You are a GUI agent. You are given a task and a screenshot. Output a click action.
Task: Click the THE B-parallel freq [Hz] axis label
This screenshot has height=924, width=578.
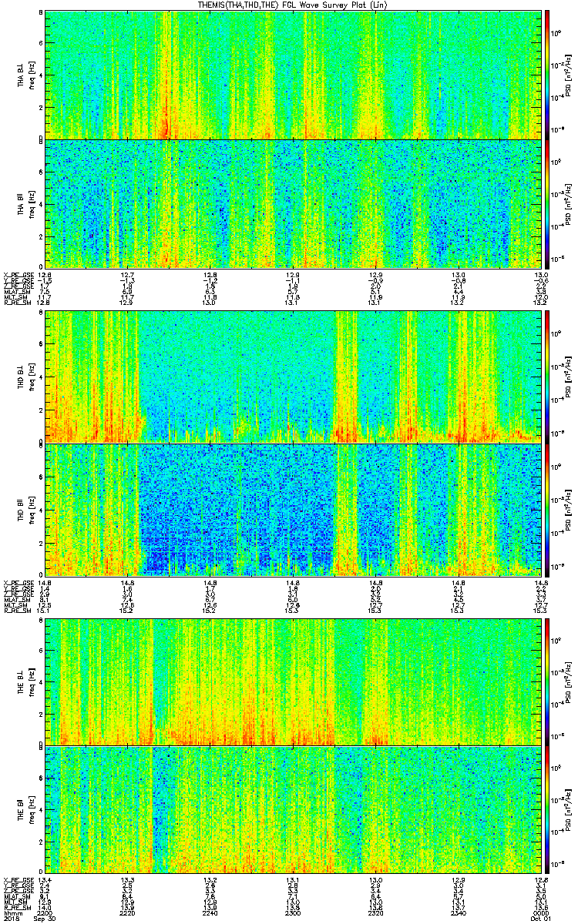tap(32, 811)
